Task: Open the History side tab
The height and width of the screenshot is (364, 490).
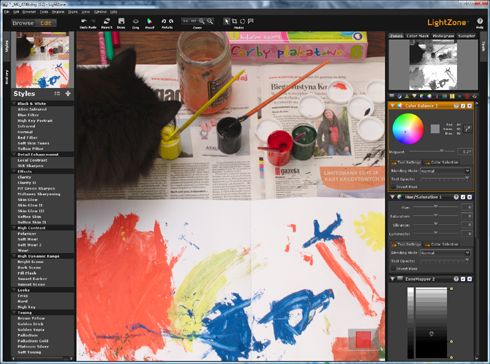Action: (7, 77)
